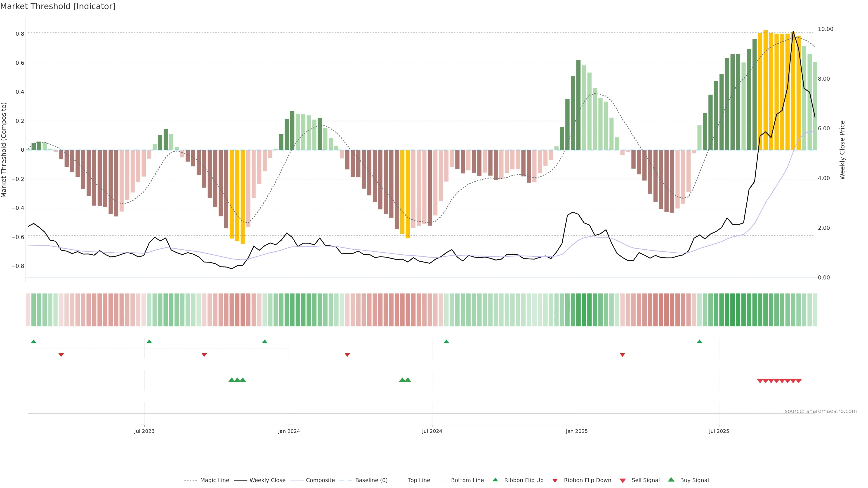Image resolution: width=868 pixels, height=488 pixels.
Task: Click the rightmost red Sell Signal triangle
Action: pyautogui.click(x=799, y=381)
